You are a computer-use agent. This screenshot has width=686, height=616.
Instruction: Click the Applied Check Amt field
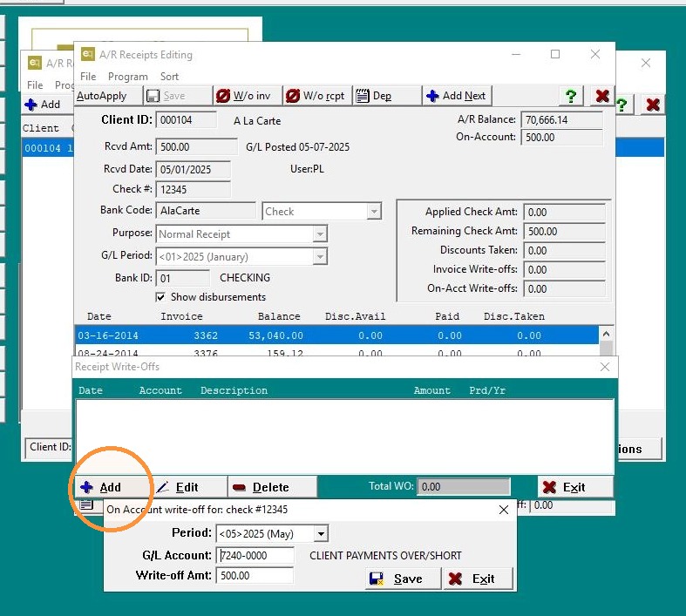(564, 213)
